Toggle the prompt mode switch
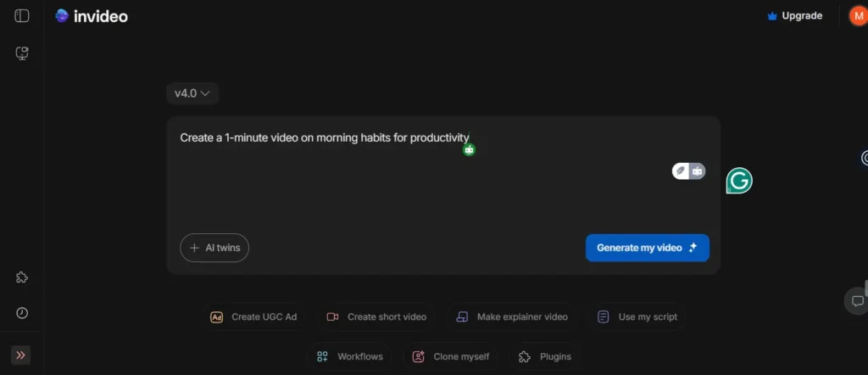This screenshot has width=868, height=375. tap(688, 171)
